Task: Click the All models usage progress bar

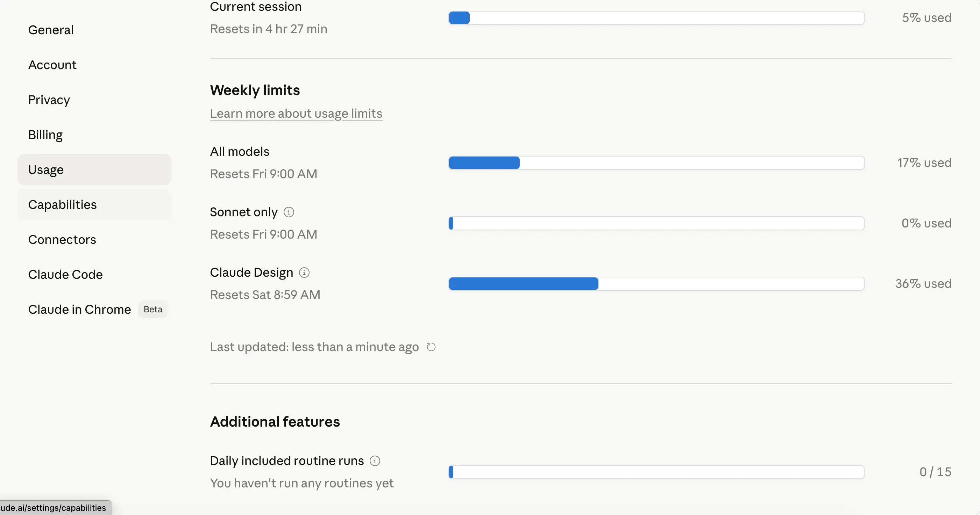Action: (x=656, y=163)
